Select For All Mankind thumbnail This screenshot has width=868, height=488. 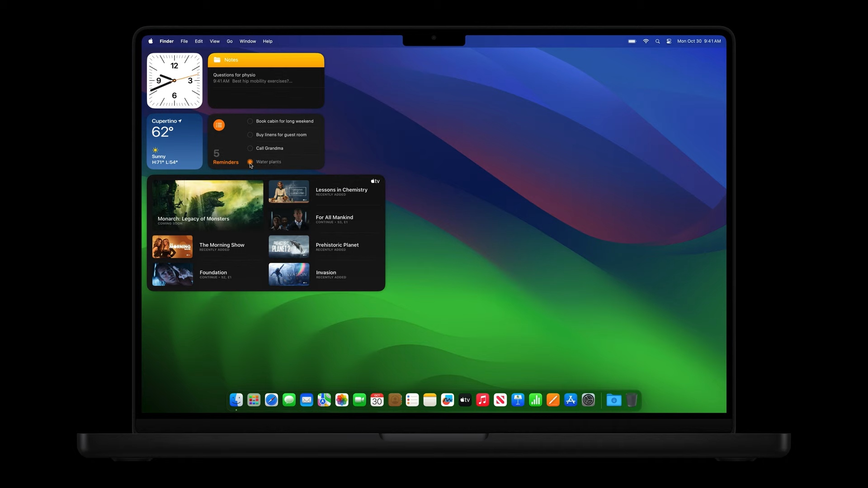pos(289,219)
